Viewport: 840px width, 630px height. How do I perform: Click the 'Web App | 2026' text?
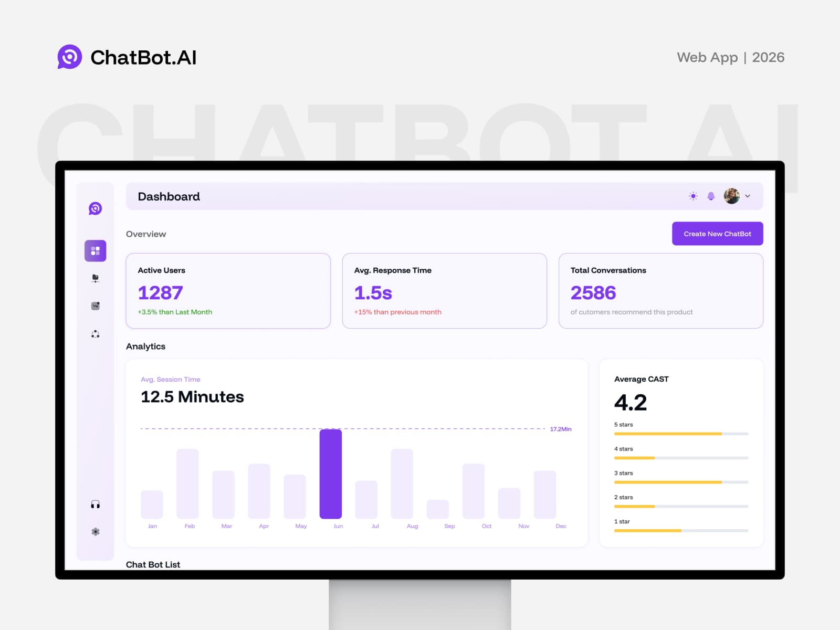click(731, 57)
